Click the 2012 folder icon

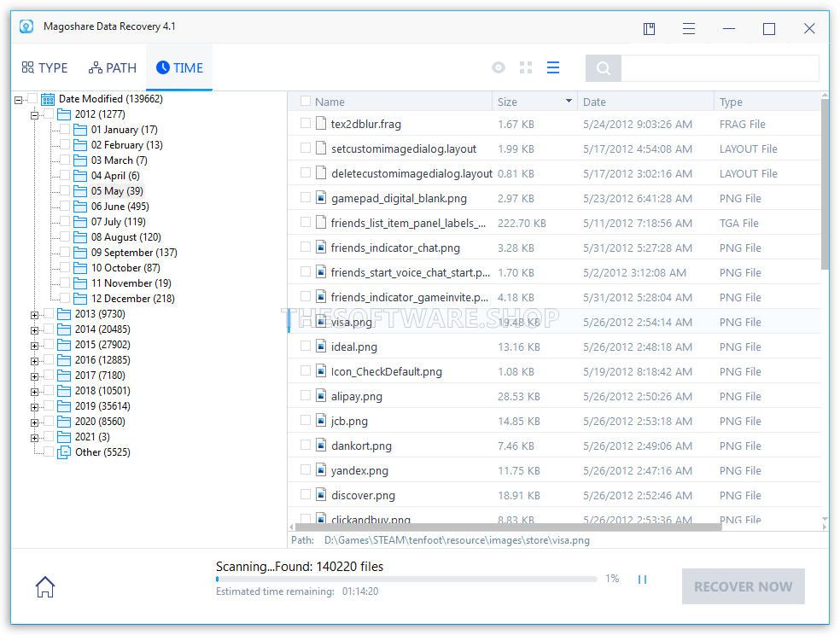(64, 114)
